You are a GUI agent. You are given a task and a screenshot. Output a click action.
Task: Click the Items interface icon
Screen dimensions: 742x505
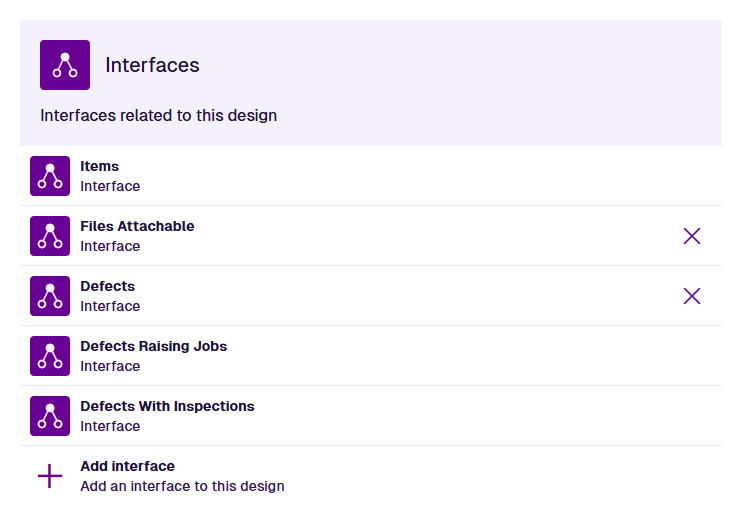[50, 176]
